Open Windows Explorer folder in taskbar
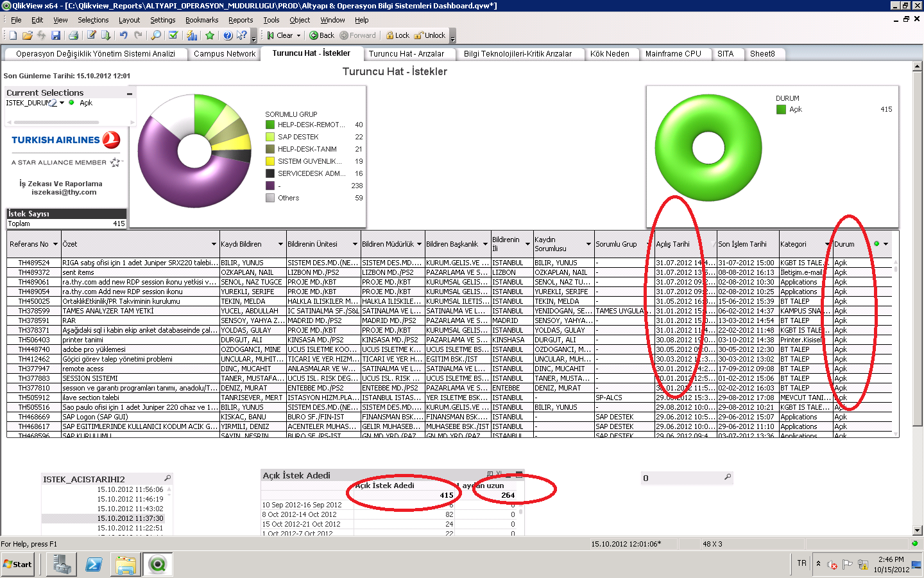924x578 pixels. coord(126,565)
